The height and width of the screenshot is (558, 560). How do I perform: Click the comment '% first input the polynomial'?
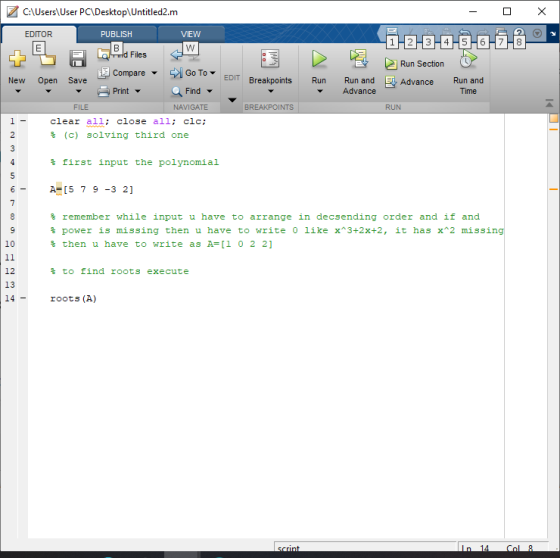tap(134, 162)
